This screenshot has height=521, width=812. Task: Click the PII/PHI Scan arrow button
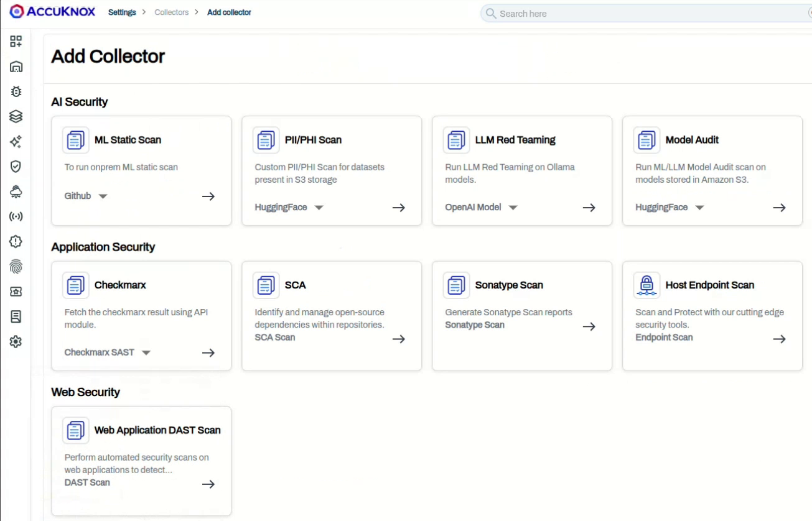click(399, 208)
